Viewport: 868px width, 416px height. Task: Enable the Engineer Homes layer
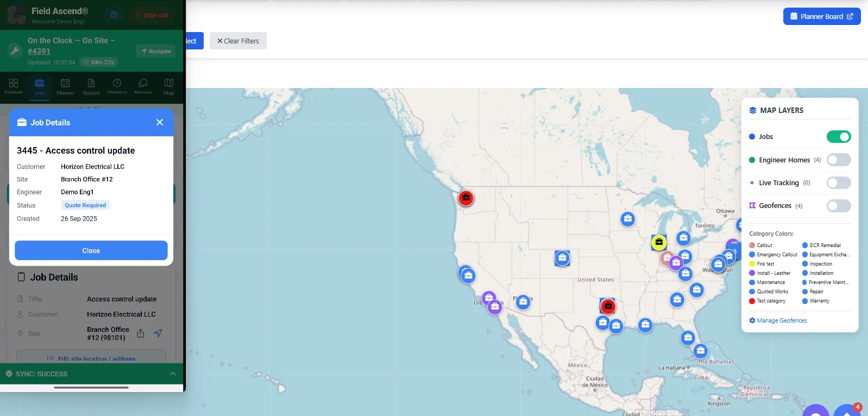click(x=839, y=160)
